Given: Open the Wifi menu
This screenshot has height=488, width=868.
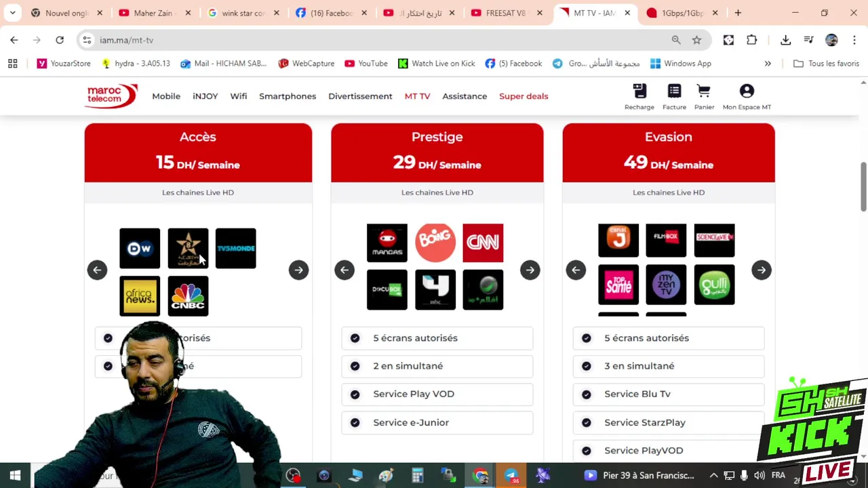Looking at the screenshot, I should pyautogui.click(x=239, y=96).
